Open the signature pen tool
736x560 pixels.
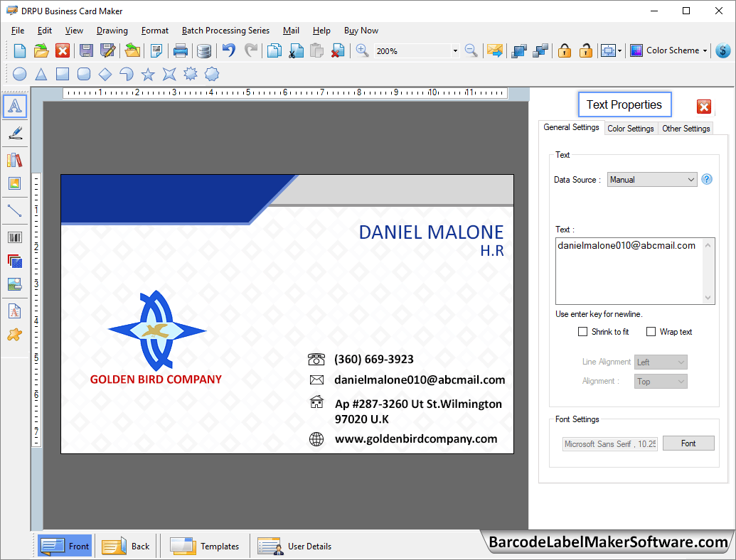click(15, 133)
